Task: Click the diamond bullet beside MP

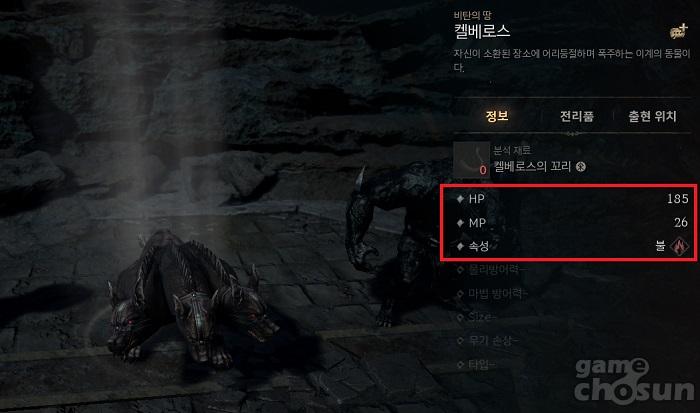Action: 460,222
